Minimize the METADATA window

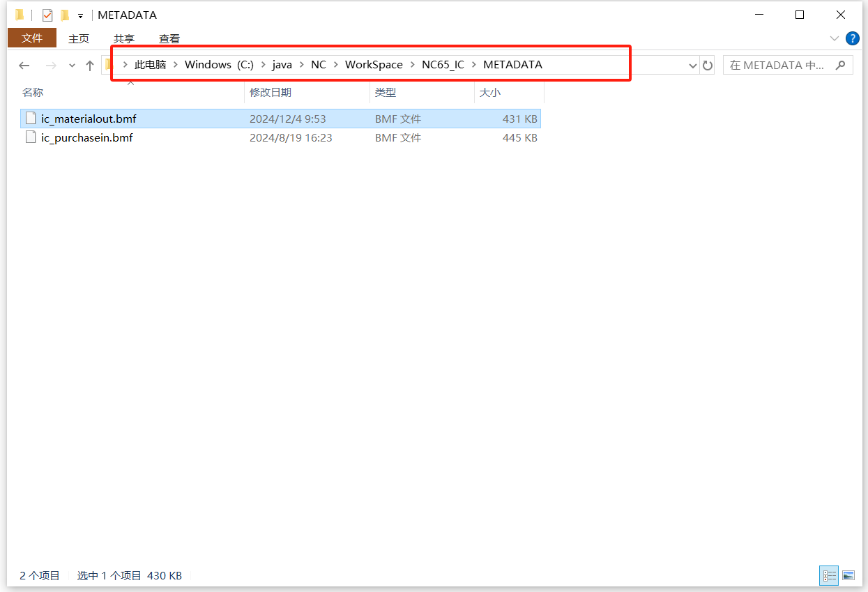(x=759, y=15)
